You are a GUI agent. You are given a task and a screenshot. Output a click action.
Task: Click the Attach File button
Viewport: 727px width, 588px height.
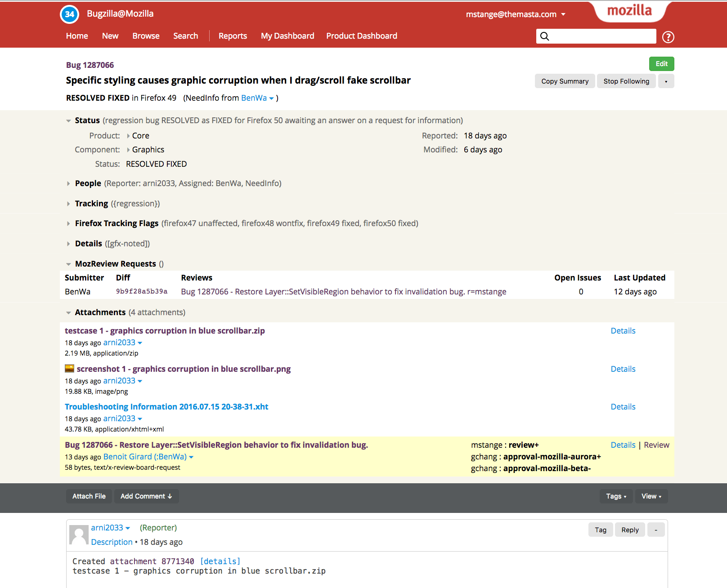tap(89, 496)
